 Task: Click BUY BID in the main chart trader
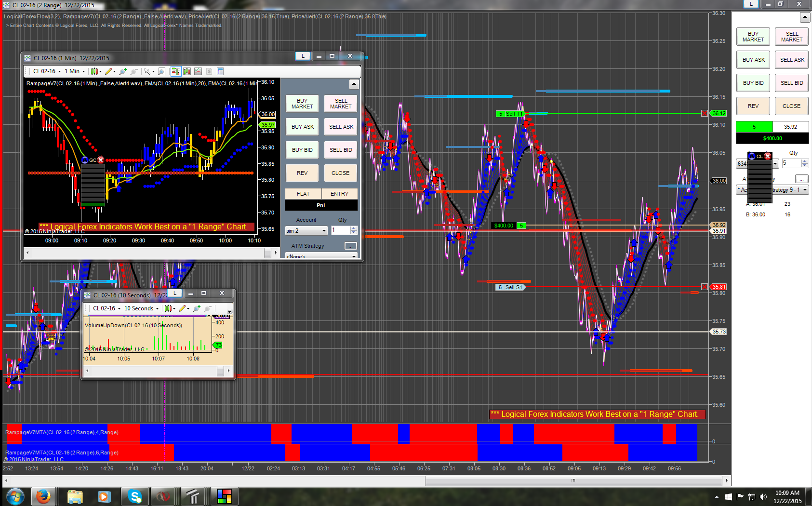753,83
